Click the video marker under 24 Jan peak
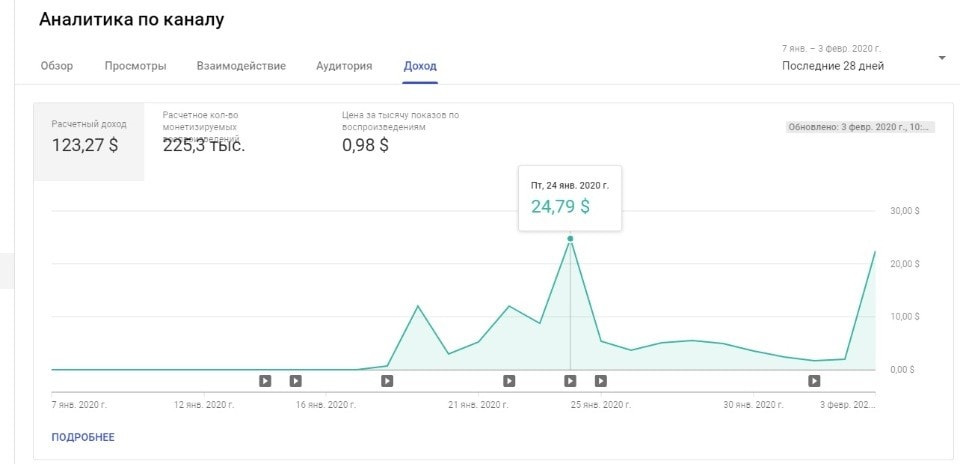This screenshot has height=464, width=960. click(x=570, y=381)
